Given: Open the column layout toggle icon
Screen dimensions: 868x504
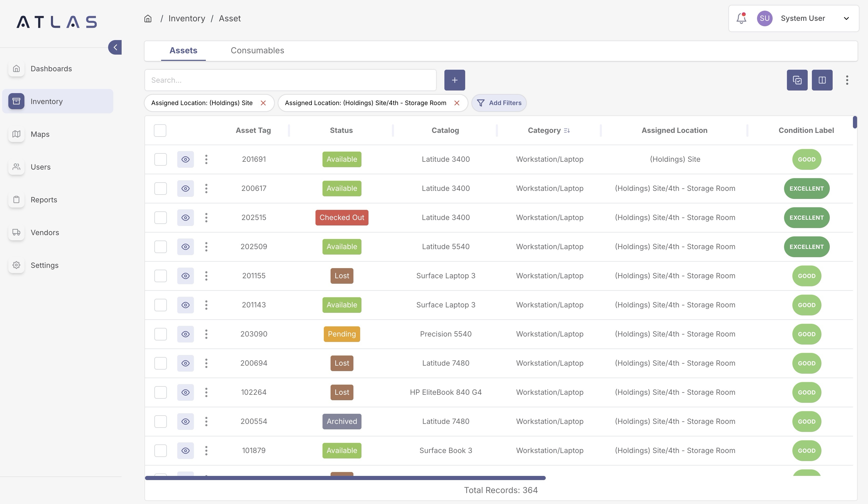Looking at the screenshot, I should (x=822, y=80).
